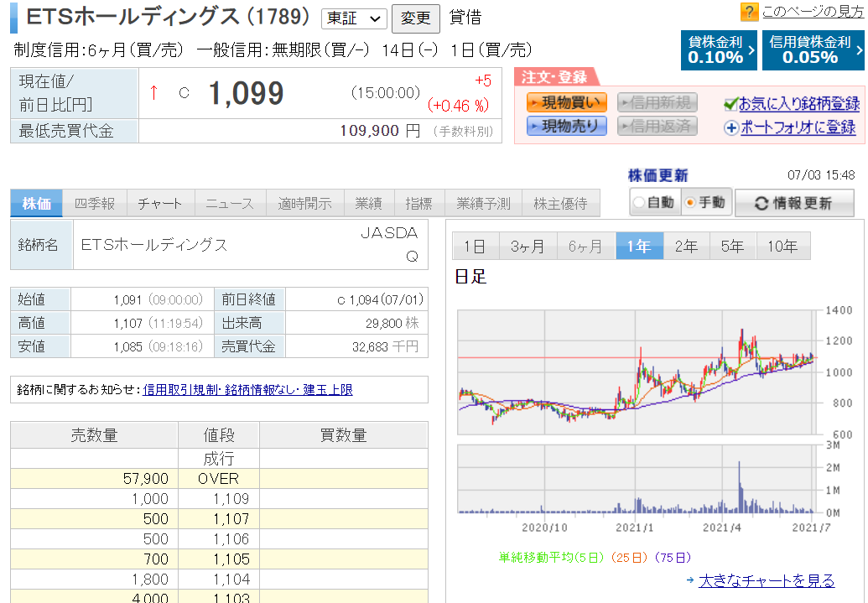Viewport: 868px width, 603px height.
Task: Click the 信用返済 button
Action: click(x=657, y=127)
